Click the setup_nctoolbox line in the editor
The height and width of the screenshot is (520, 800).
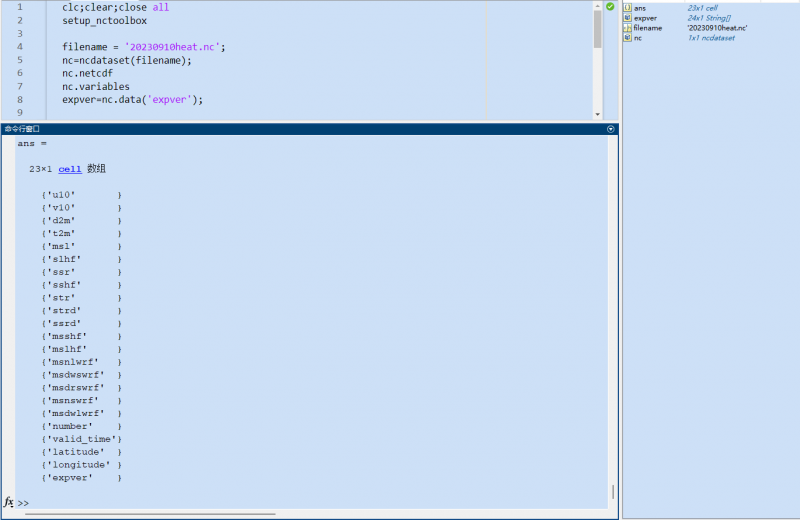(x=104, y=20)
